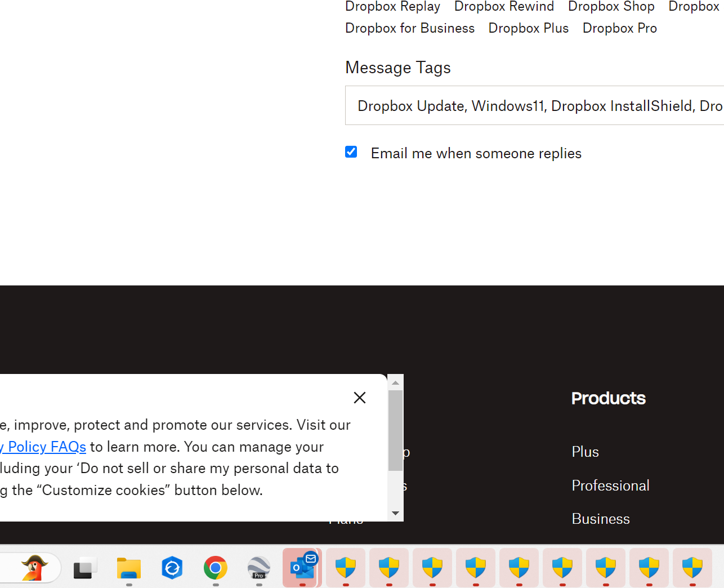724x588 pixels.
Task: Click the first UAC shield taskbar icon
Action: [345, 568]
